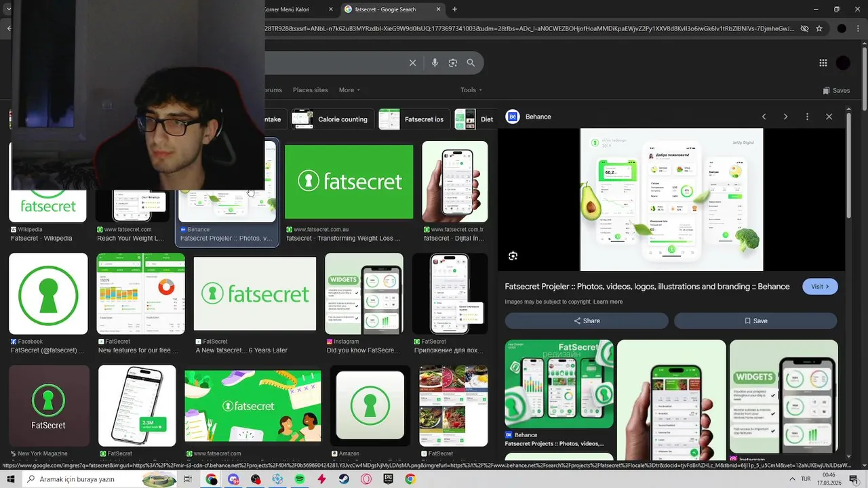Open the Chrome profile avatar in toolbar
Screen dimensions: 868x488
(x=842, y=28)
